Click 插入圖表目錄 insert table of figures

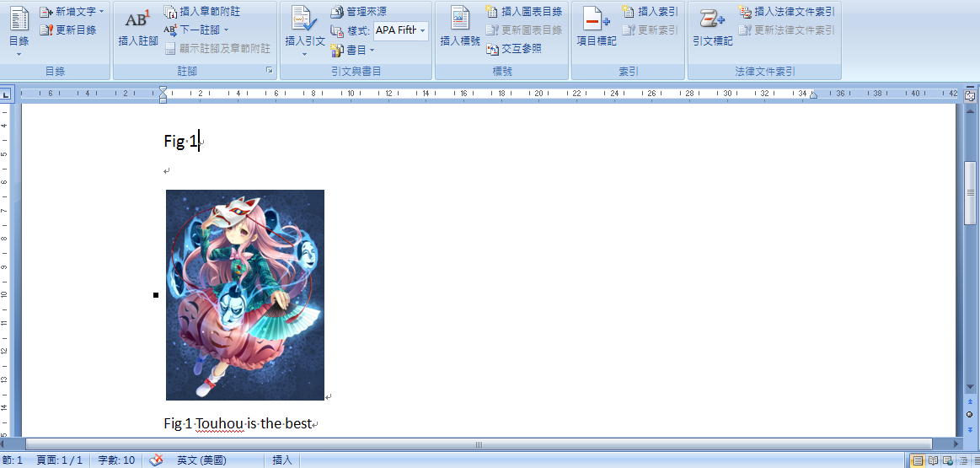click(x=524, y=11)
